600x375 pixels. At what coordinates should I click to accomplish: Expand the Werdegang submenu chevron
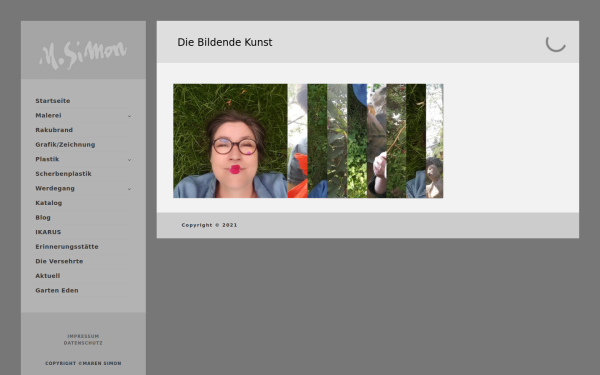click(x=129, y=189)
